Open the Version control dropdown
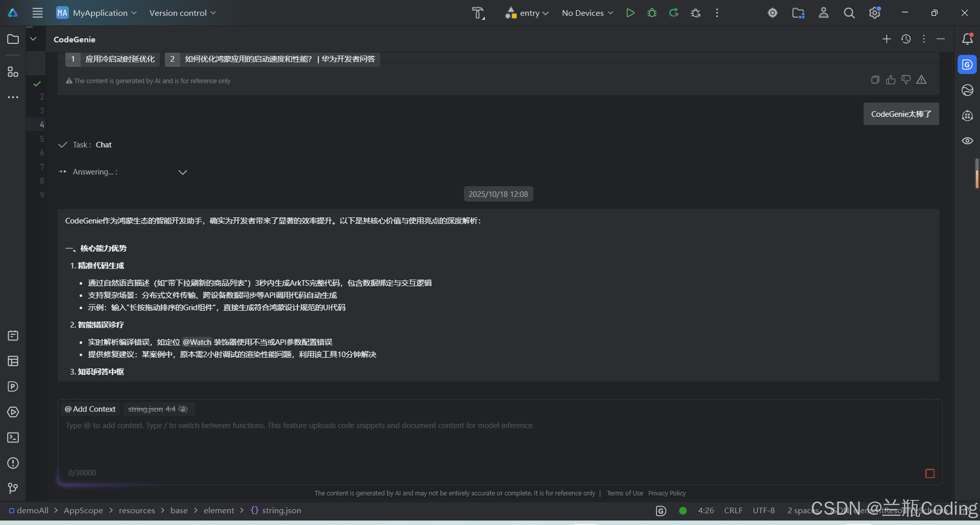The image size is (980, 525). pyautogui.click(x=182, y=13)
